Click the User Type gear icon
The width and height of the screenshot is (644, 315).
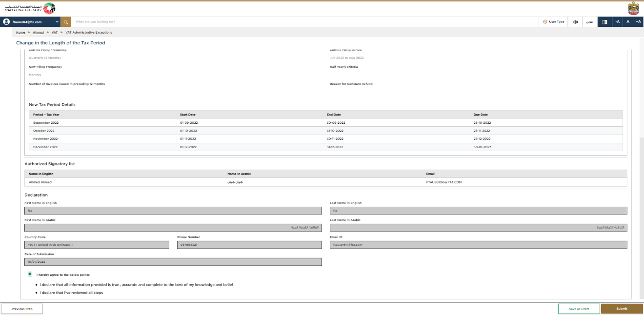tap(545, 22)
